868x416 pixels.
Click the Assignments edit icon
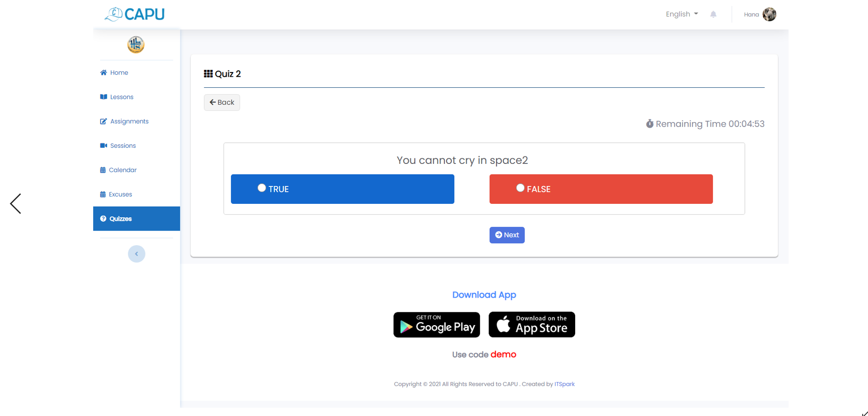pyautogui.click(x=103, y=121)
